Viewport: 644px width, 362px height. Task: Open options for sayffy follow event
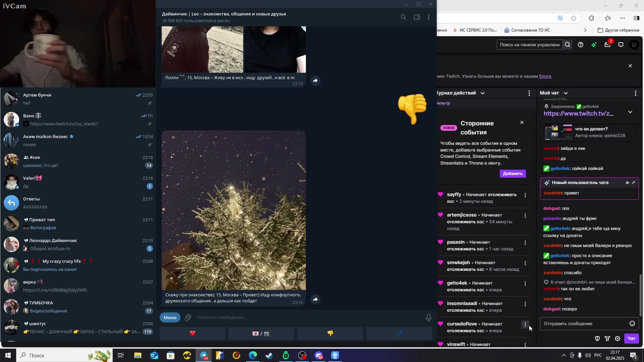(525, 195)
